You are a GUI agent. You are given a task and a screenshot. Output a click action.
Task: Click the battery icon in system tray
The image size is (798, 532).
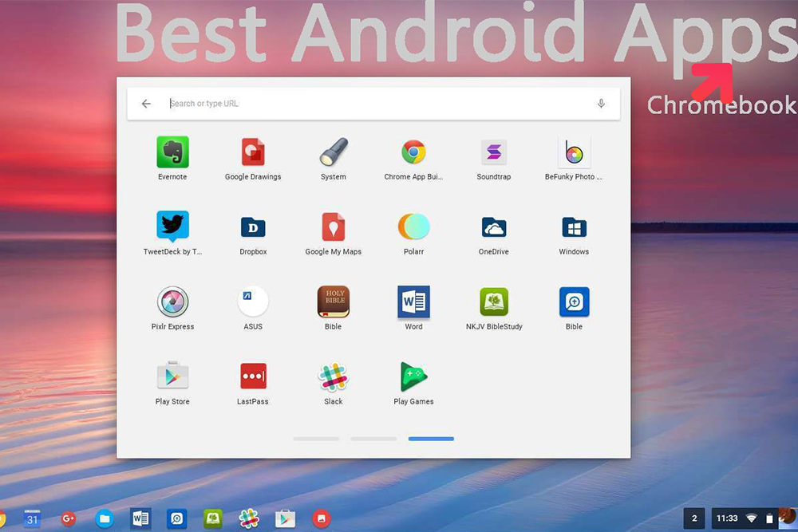coord(769,518)
